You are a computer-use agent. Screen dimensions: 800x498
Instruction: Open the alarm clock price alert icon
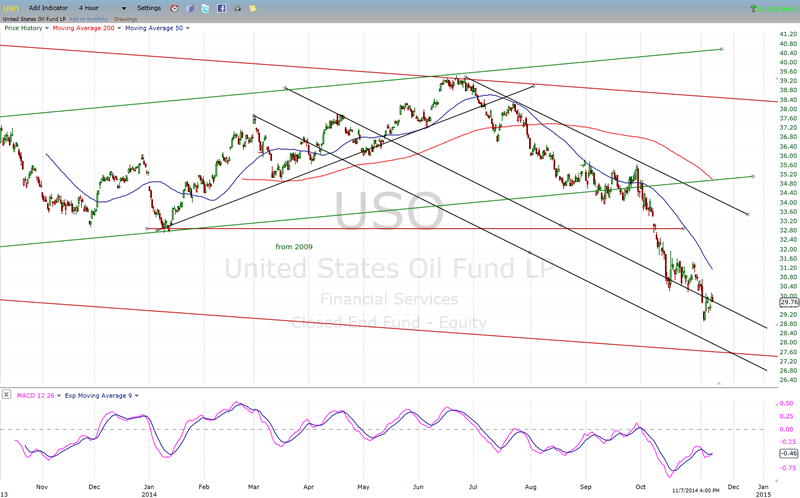[x=174, y=8]
